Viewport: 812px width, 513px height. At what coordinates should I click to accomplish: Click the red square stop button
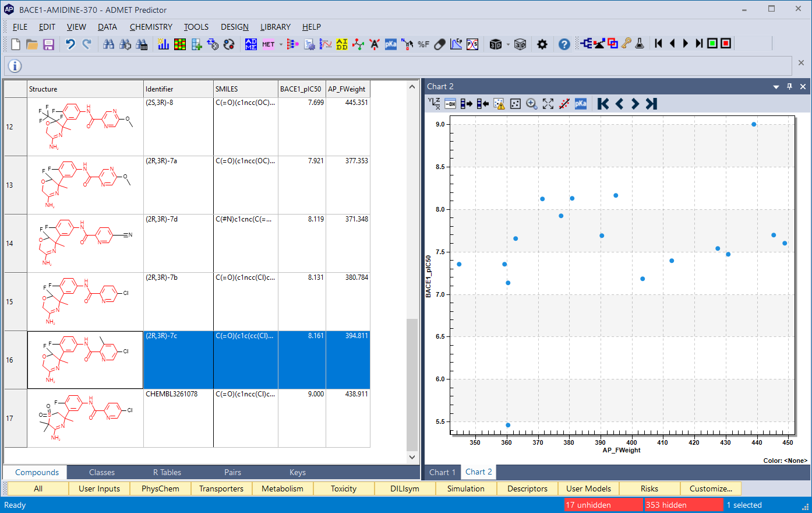[726, 43]
